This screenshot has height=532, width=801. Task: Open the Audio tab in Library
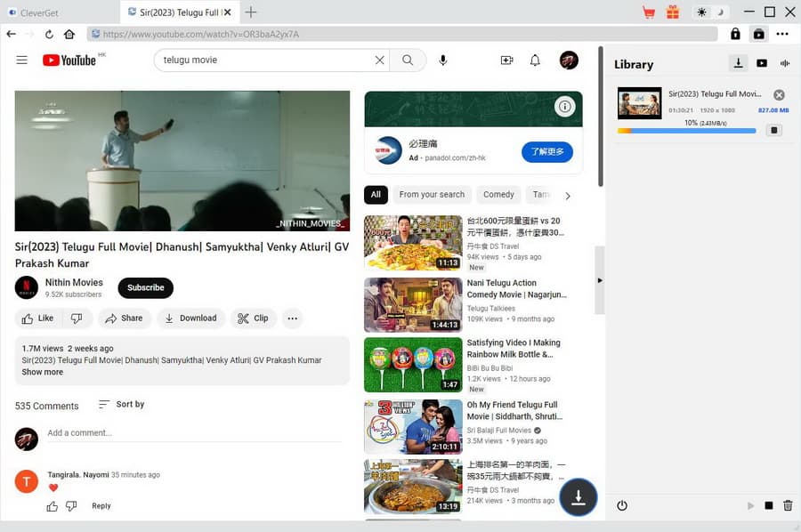[x=785, y=63]
